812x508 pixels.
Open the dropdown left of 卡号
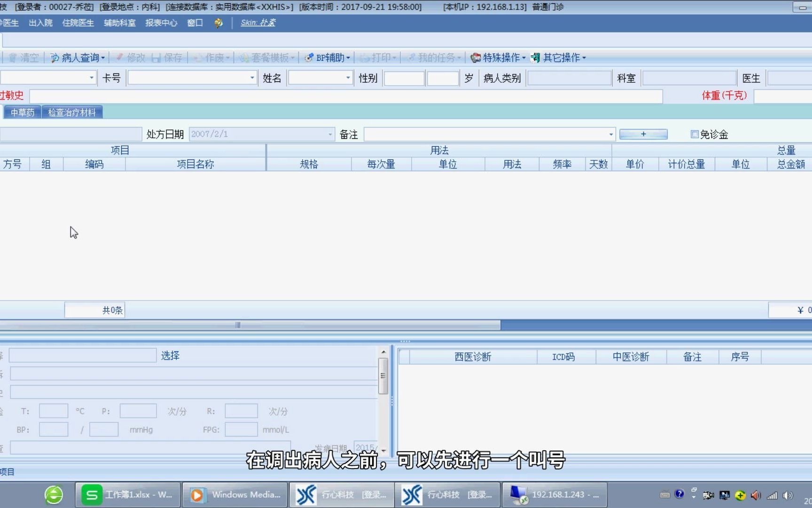pos(92,78)
